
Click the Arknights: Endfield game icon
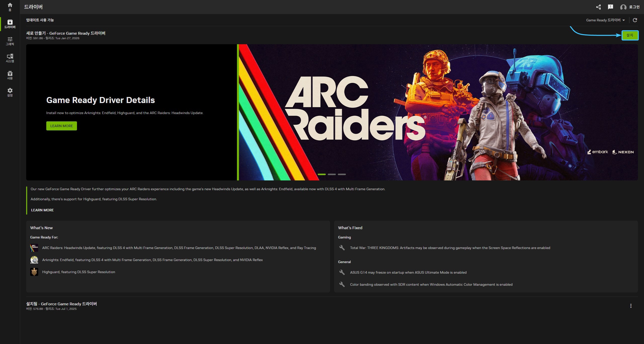34,260
